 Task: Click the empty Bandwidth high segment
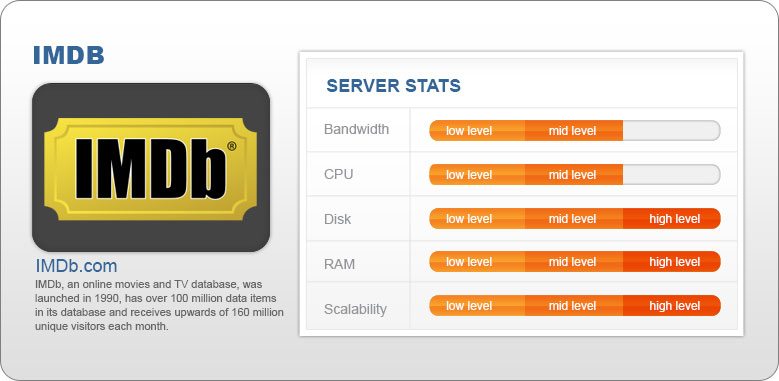[x=672, y=131]
